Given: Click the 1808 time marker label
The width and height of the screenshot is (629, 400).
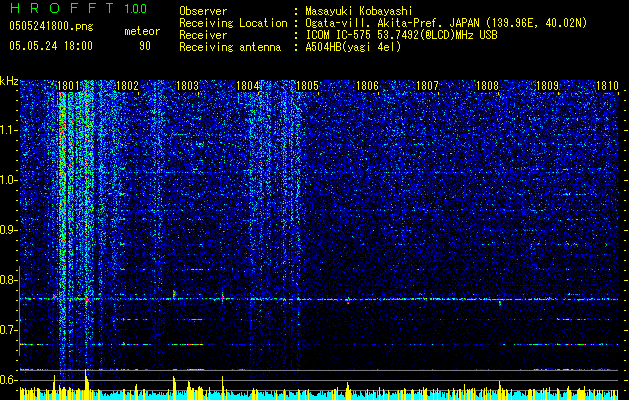Looking at the screenshot, I should click(487, 85).
